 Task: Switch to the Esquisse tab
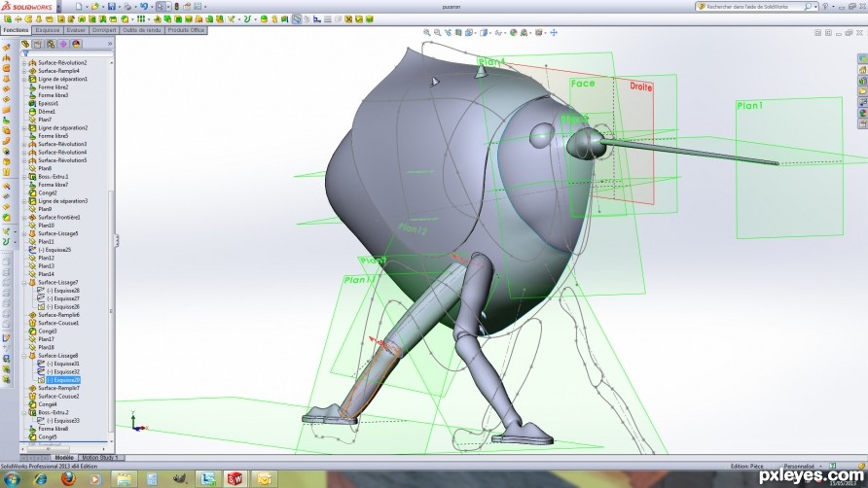[48, 30]
